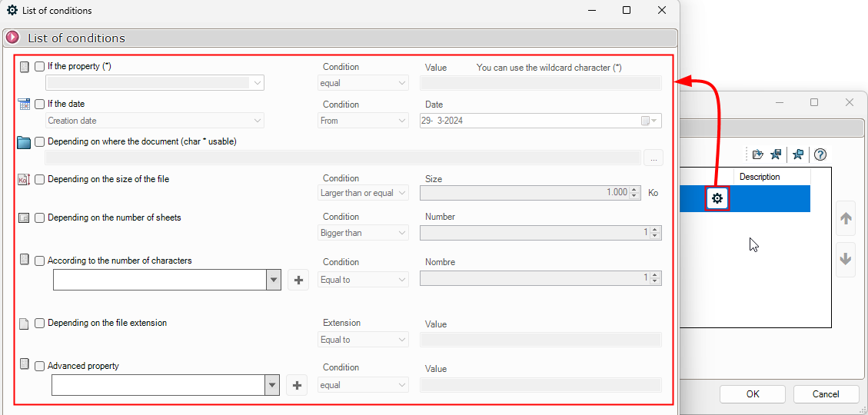Click the date field showing 29- 3-2024
868x415 pixels.
point(540,121)
